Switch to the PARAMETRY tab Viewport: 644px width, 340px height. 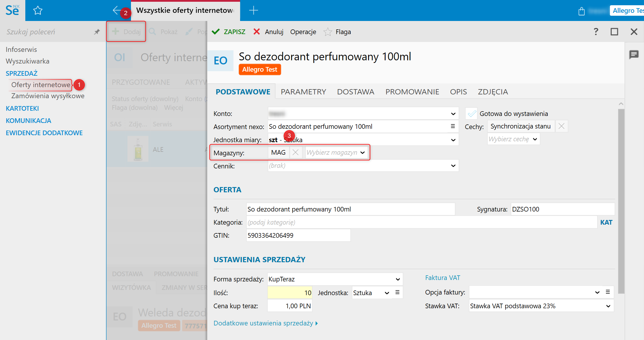tap(303, 92)
